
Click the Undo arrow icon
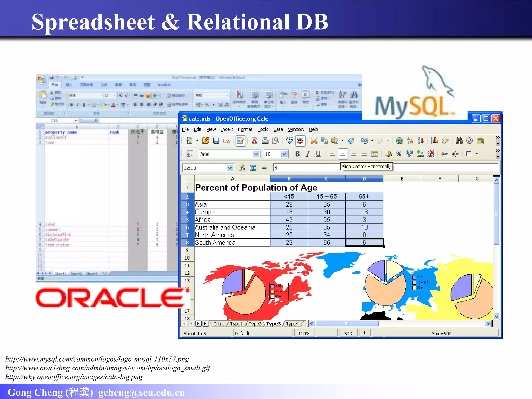[x=364, y=141]
